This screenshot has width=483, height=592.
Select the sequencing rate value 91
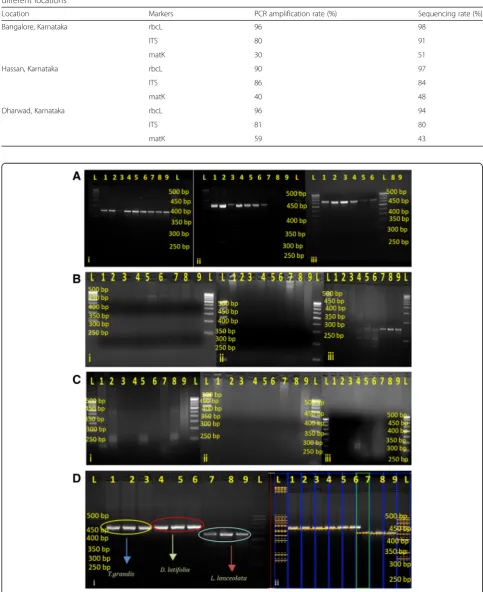click(421, 41)
